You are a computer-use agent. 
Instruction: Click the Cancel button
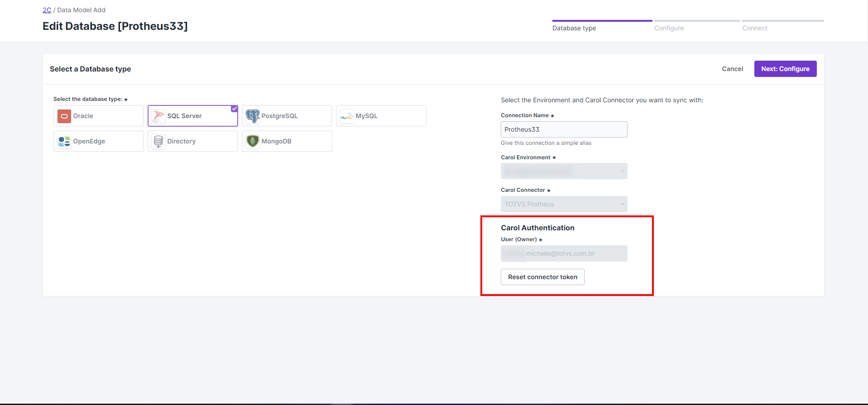(732, 69)
